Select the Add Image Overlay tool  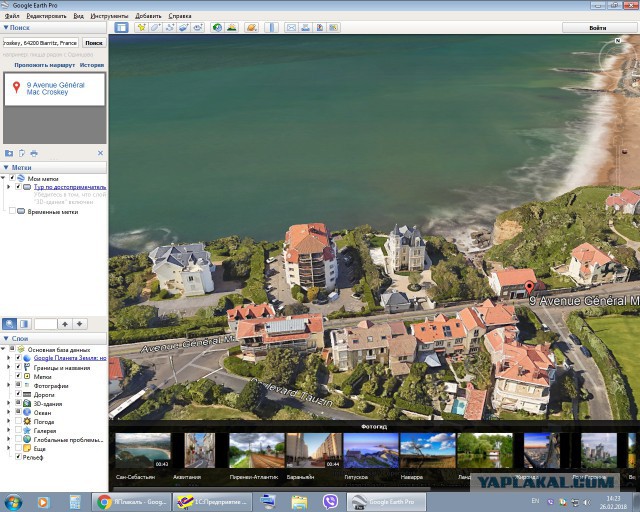(x=184, y=27)
